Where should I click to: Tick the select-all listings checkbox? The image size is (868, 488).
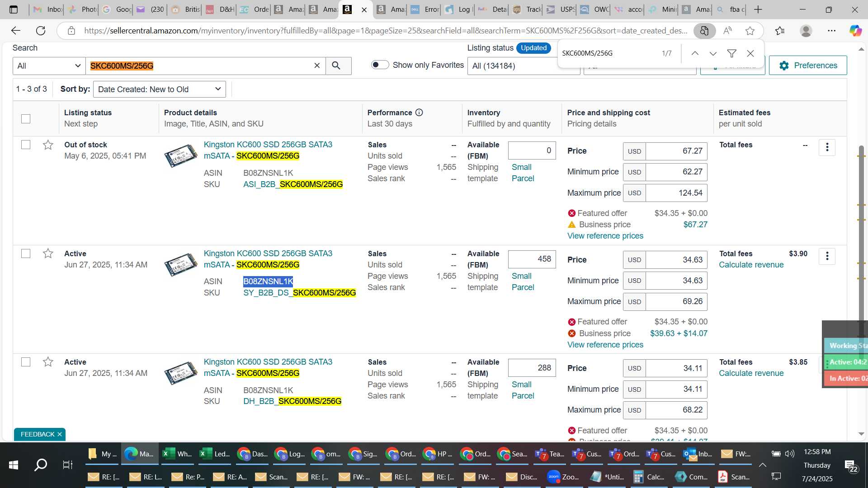point(26,119)
